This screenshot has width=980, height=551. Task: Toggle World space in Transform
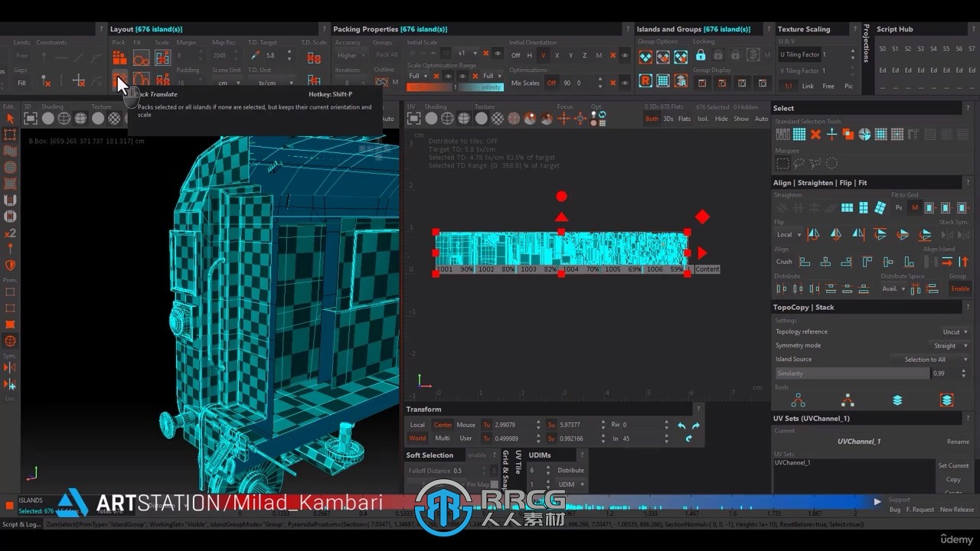(417, 439)
